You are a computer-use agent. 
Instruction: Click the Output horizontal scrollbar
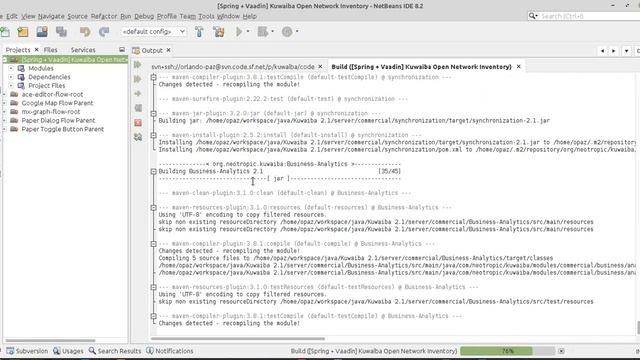[238, 339]
